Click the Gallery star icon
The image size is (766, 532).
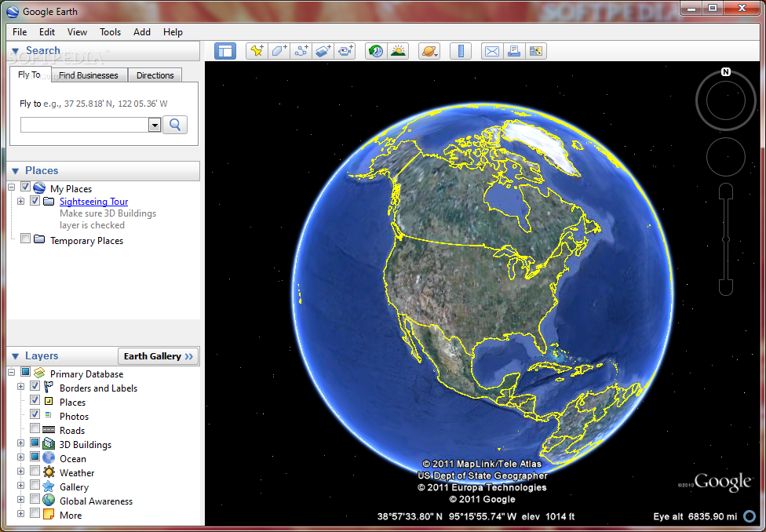pos(49,486)
